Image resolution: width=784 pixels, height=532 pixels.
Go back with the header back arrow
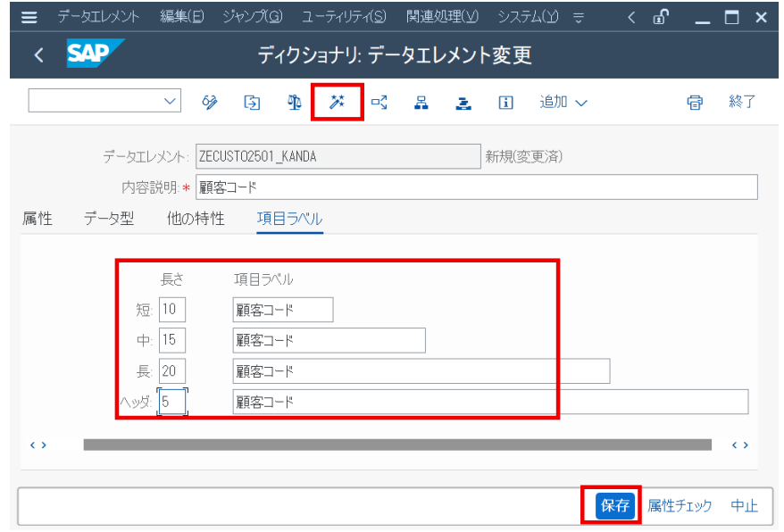coord(38,54)
